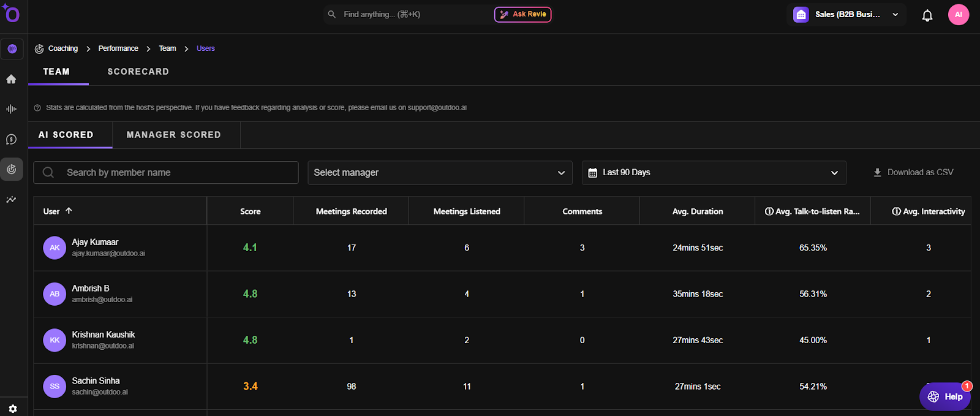The image size is (980, 416).
Task: Click Sachin Sinha's score 3.4
Action: [x=250, y=387]
